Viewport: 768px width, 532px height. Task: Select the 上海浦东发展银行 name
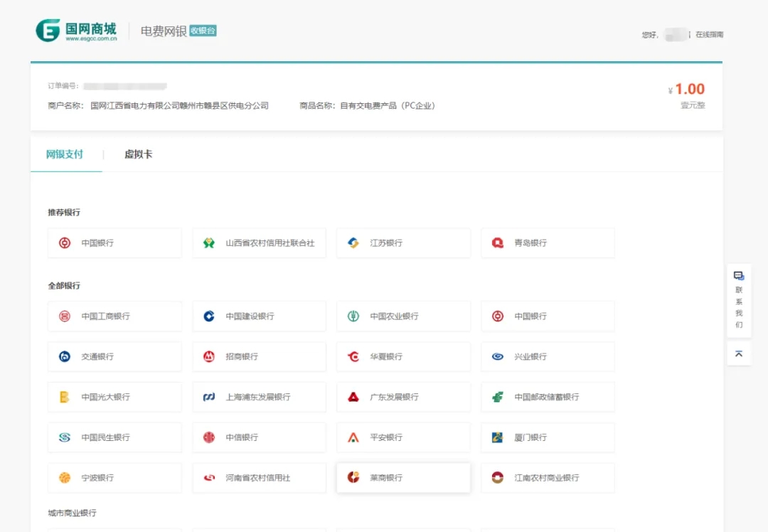(x=257, y=397)
